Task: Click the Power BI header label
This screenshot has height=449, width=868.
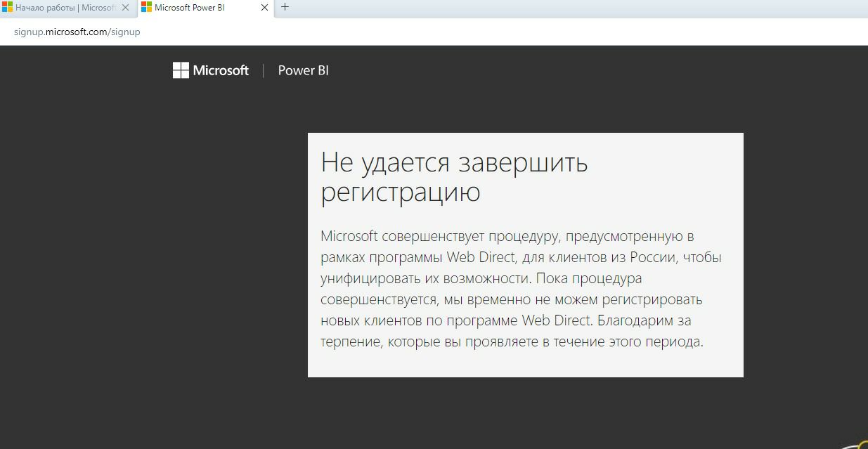Action: 303,70
